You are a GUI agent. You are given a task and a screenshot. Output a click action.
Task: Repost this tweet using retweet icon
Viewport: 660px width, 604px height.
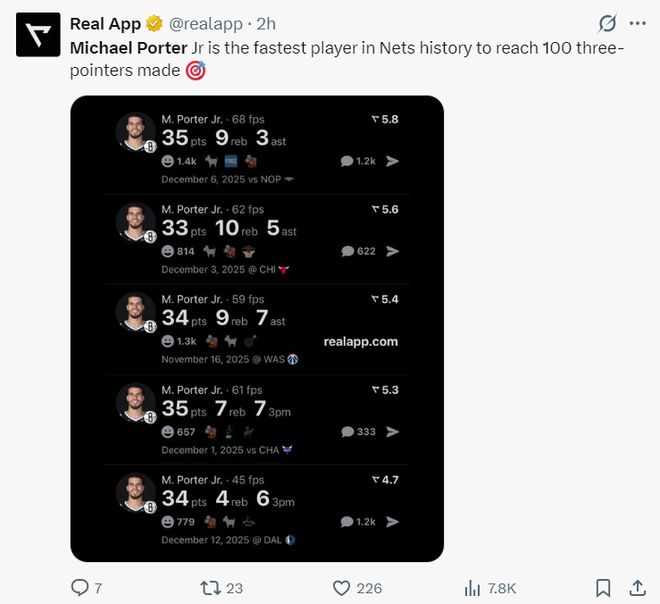coord(211,587)
